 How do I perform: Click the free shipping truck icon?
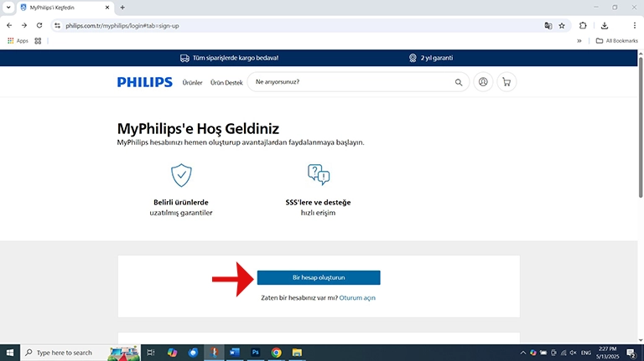tap(184, 59)
